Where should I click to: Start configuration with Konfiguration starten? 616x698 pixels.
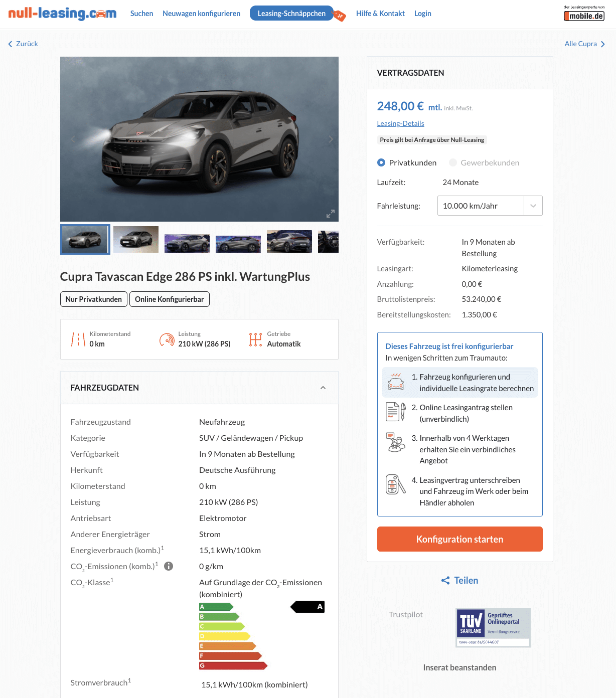(x=459, y=539)
